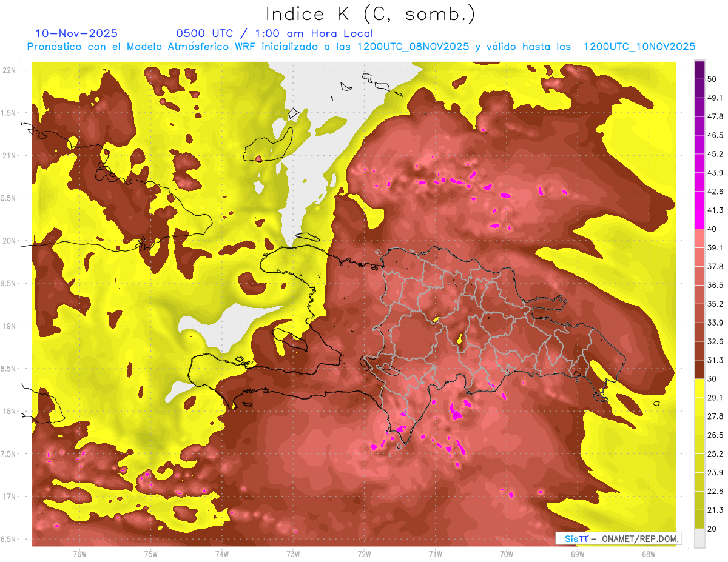This screenshot has height=562, width=728.
Task: Select the '31.3' value on the color scale
Action: tap(715, 360)
